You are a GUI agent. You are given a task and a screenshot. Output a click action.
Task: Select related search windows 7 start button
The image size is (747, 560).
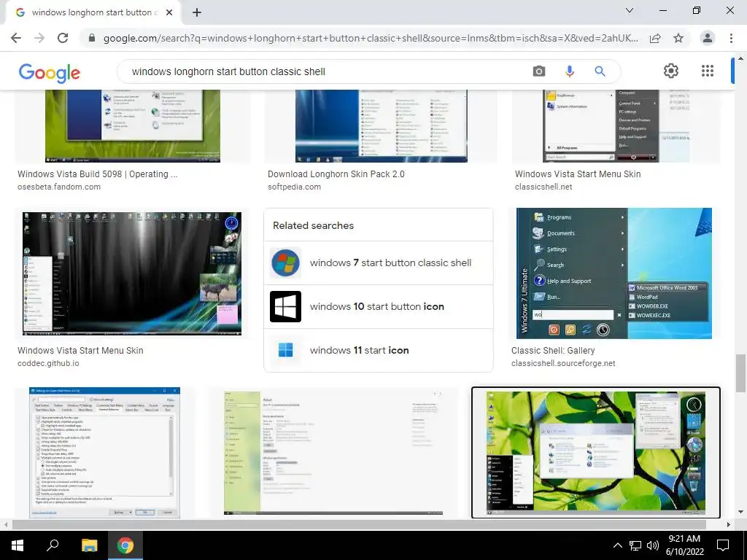[x=379, y=262]
